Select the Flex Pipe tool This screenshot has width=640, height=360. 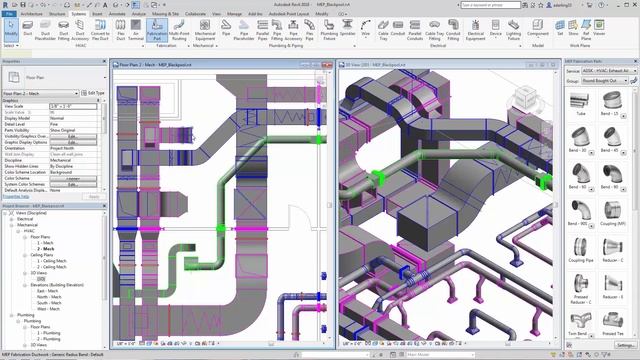(309, 30)
